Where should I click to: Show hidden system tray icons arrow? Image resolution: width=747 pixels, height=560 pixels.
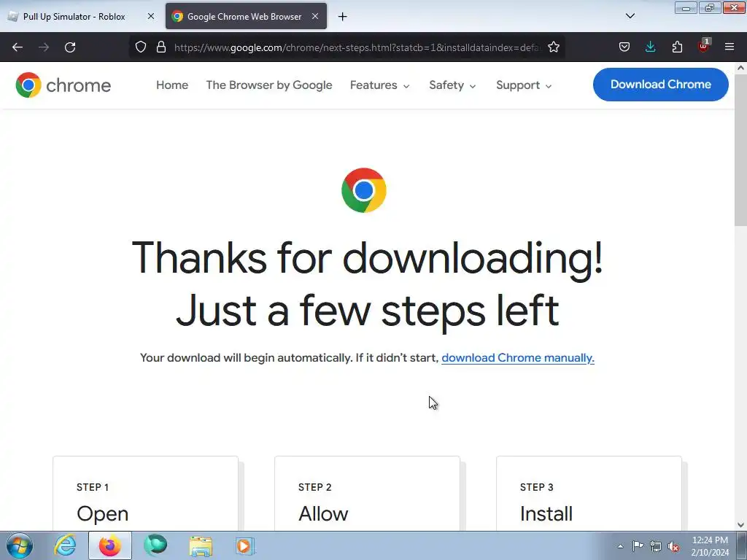(620, 546)
